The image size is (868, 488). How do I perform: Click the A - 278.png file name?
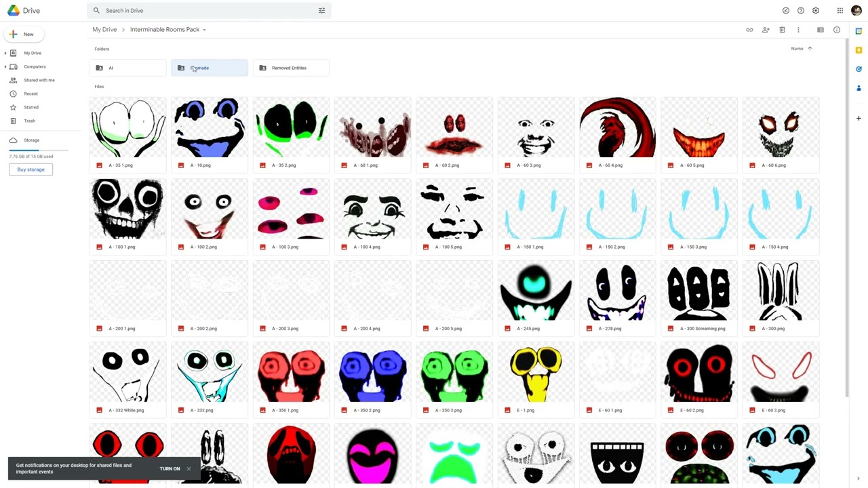click(610, 329)
